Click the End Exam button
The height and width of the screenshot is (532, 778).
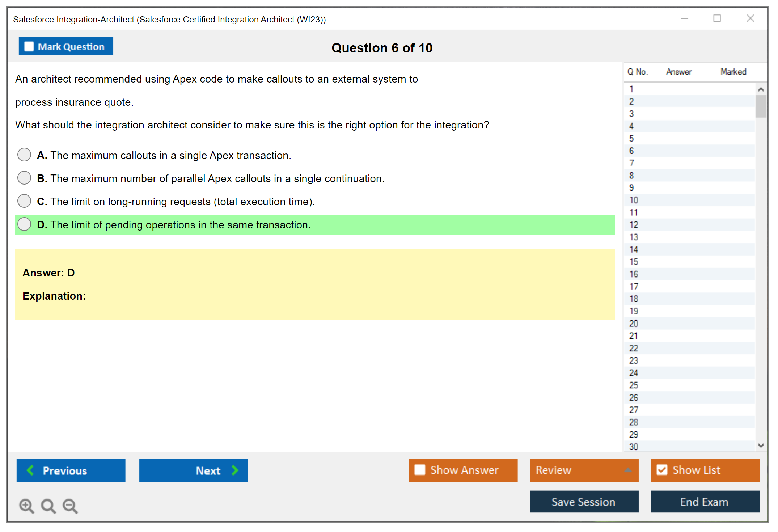click(705, 502)
